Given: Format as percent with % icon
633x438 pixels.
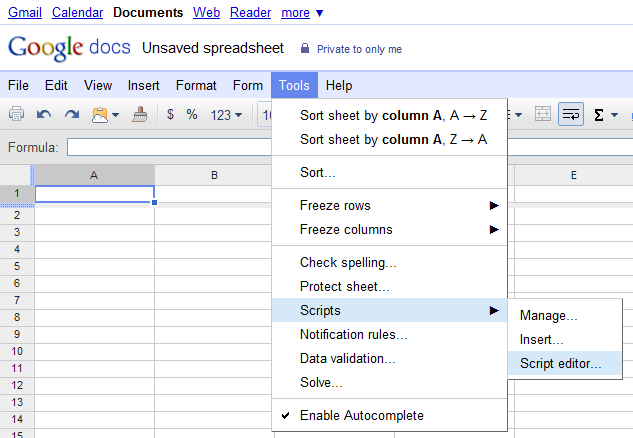Looking at the screenshot, I should tap(191, 114).
